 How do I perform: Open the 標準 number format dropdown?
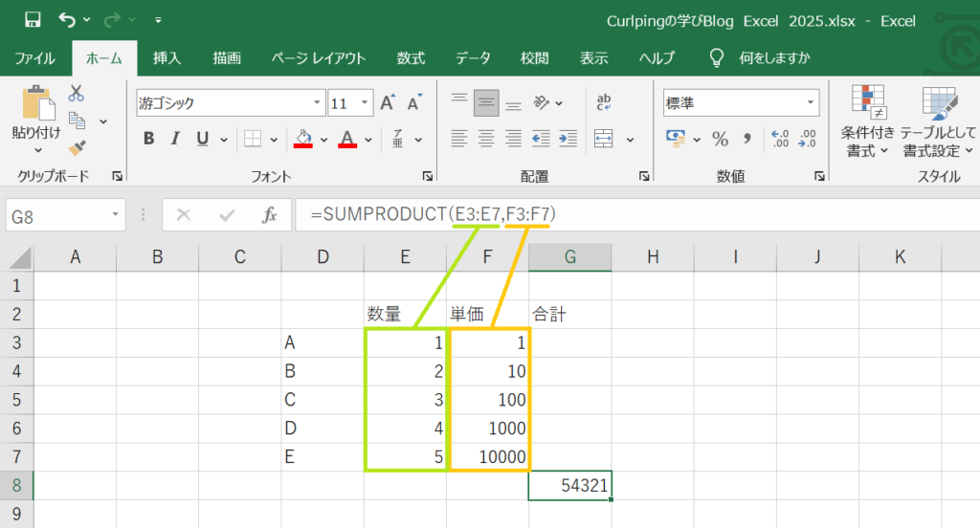810,102
